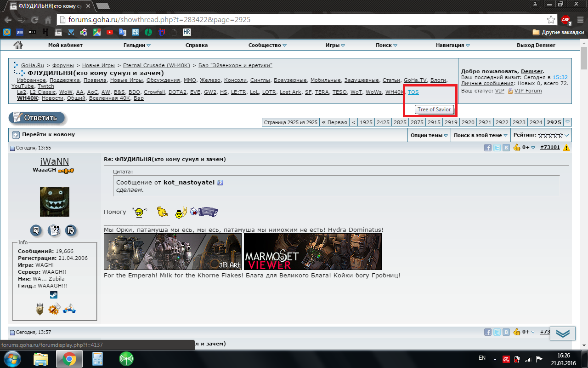This screenshot has height=368, width=588.
Task: Click the multi-quote icon under iWaNN's avatar
Action: [x=54, y=230]
